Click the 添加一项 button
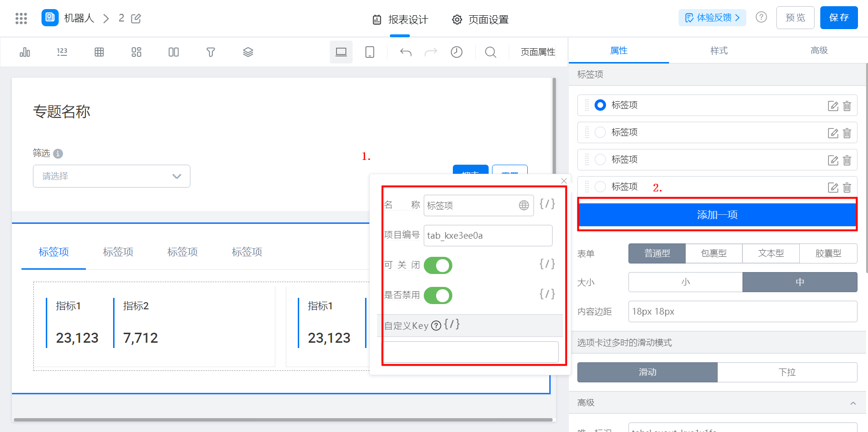This screenshot has width=868, height=432. (x=717, y=215)
